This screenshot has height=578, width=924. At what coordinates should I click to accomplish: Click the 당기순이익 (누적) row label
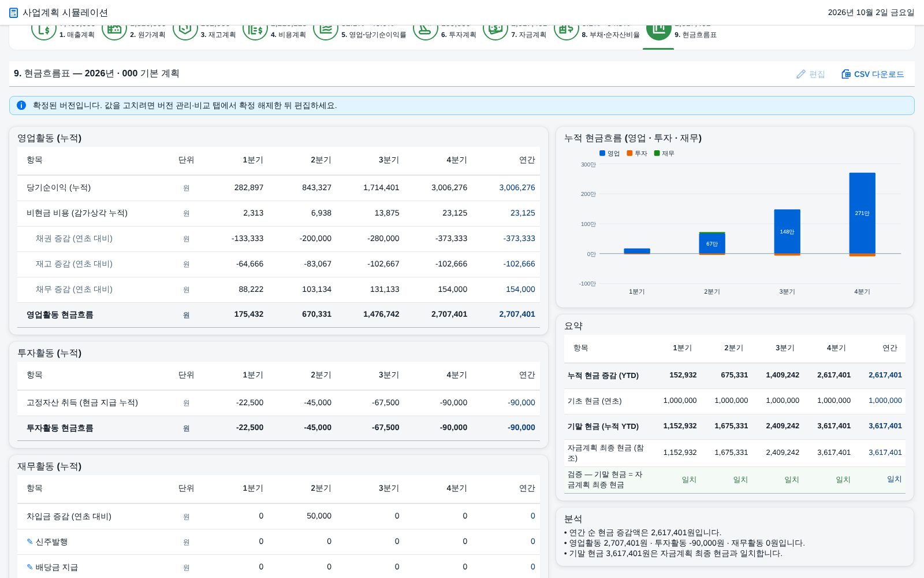58,188
